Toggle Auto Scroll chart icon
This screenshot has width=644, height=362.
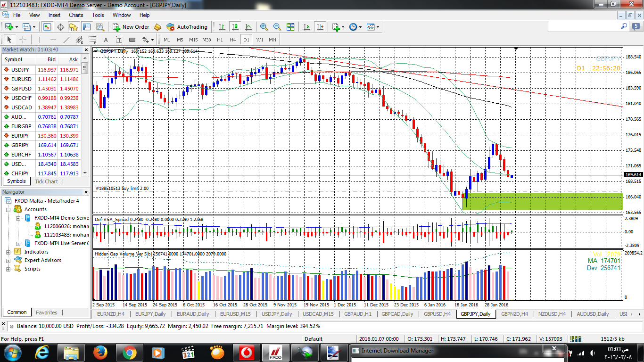(307, 27)
